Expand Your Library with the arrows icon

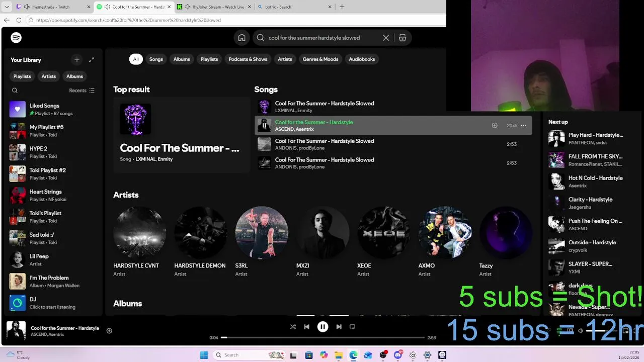click(92, 60)
